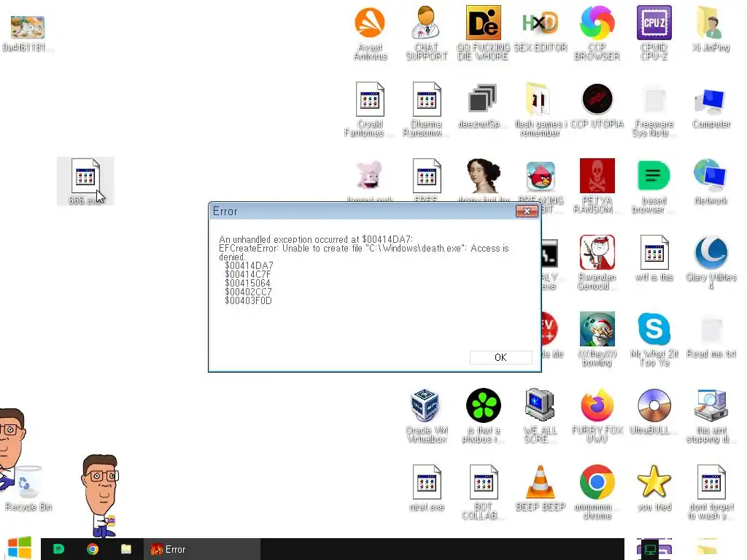Open the Skype Mr What Zit Too Ya icon

(x=654, y=340)
